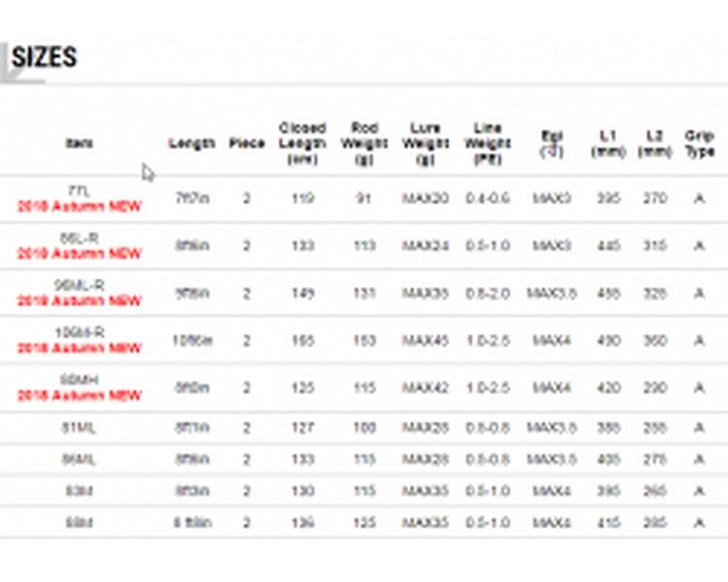Viewport: 728px width, 582px height.
Task: Click the rod weight value 131
Action: click(364, 293)
